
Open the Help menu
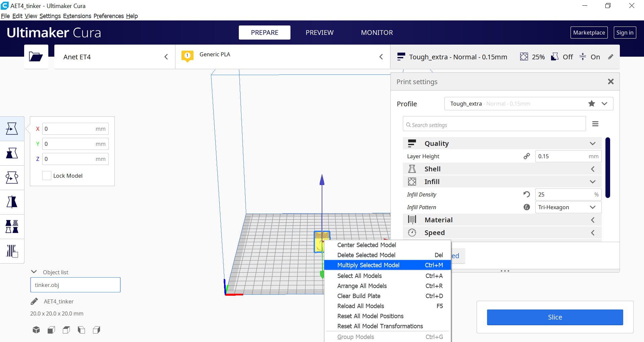point(132,16)
